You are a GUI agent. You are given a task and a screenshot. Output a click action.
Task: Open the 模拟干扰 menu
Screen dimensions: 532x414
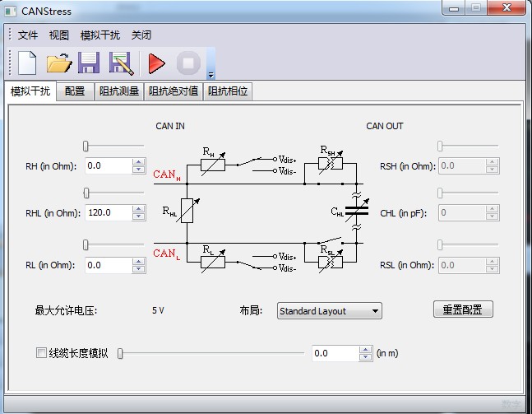99,35
